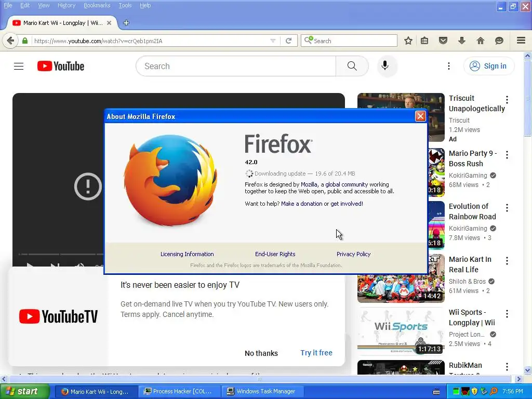Open options for Mario Kart In Real Life

507,261
